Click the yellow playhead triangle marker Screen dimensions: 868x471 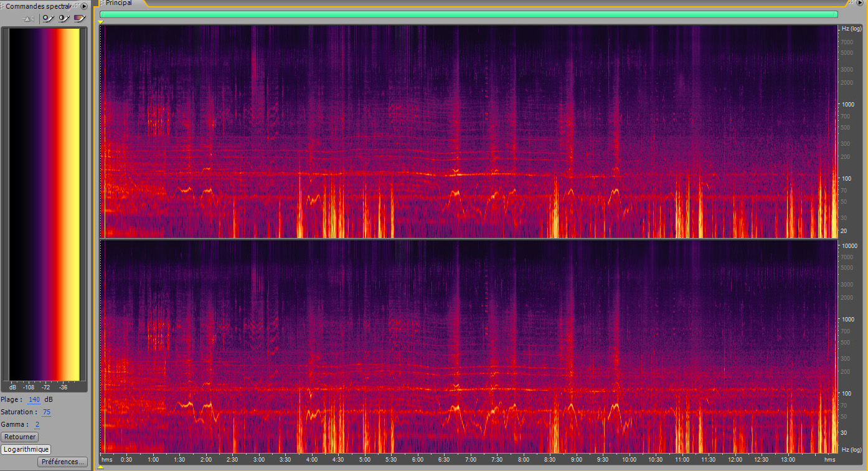[x=100, y=22]
